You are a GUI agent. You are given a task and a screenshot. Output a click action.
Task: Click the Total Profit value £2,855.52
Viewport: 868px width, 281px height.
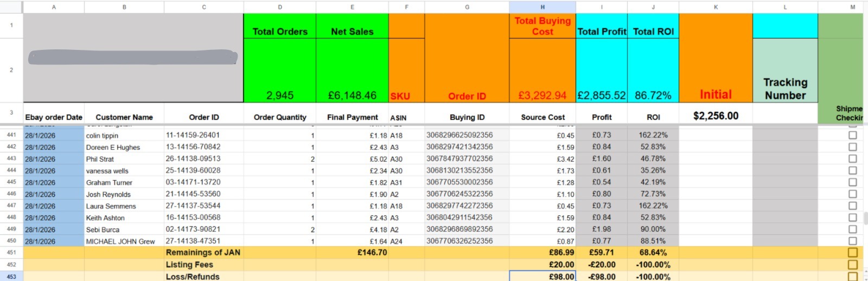pyautogui.click(x=601, y=95)
